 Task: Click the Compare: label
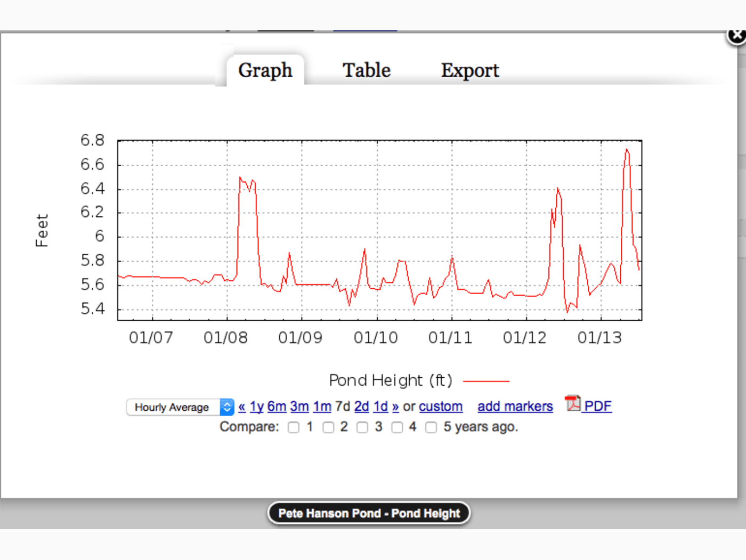pyautogui.click(x=249, y=427)
